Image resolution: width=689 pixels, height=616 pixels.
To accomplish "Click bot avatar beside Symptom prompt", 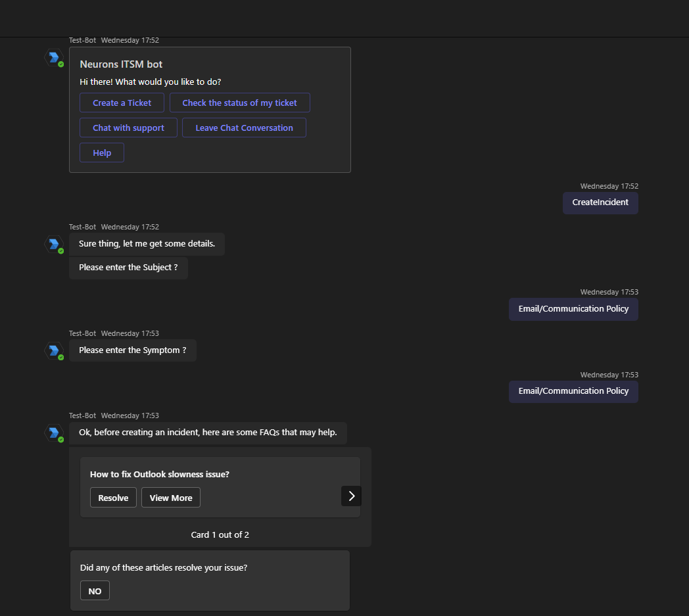I will [x=54, y=351].
